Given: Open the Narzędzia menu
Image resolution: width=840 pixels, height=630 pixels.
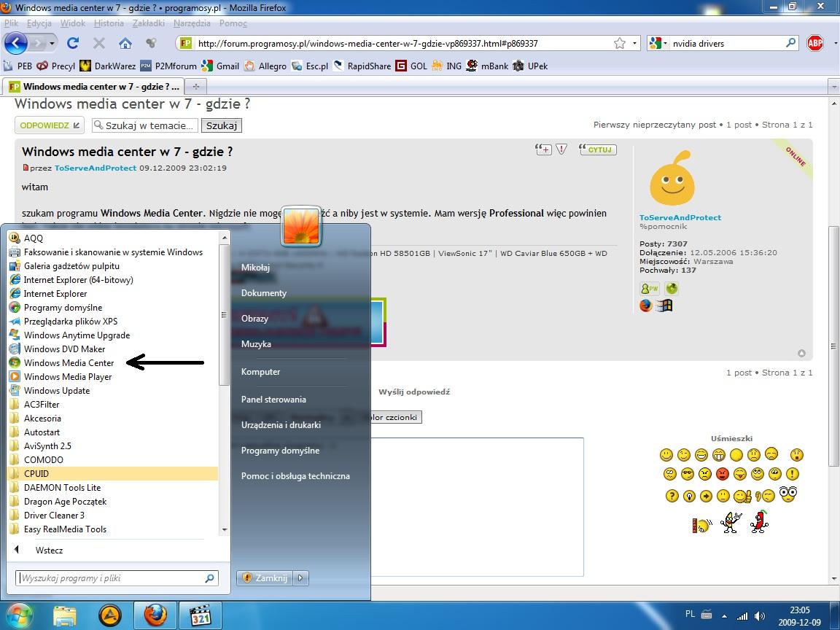Looking at the screenshot, I should click(x=192, y=23).
